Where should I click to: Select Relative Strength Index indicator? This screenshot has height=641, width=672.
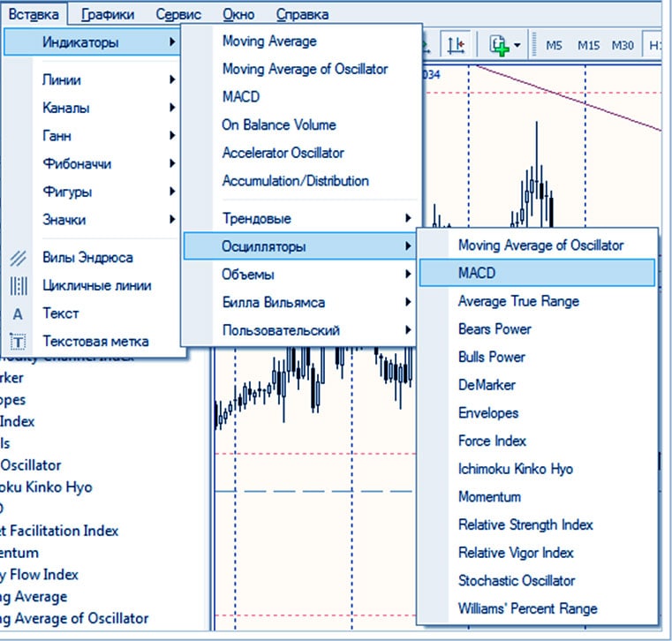525,524
